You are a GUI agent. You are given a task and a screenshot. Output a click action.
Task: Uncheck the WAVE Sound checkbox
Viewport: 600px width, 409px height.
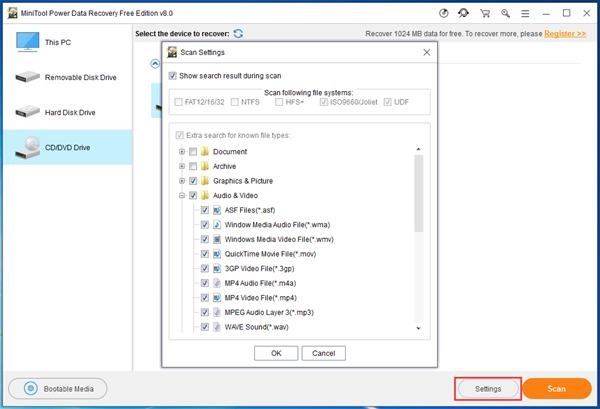pos(205,327)
